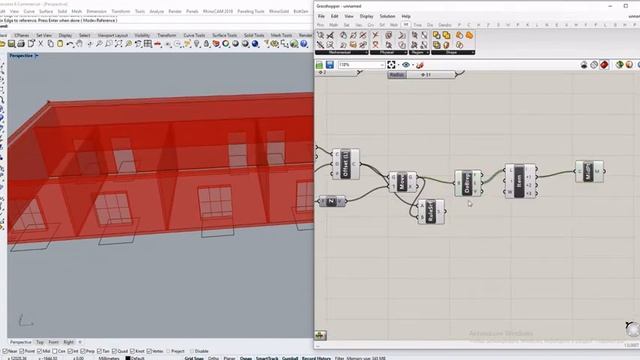The width and height of the screenshot is (640, 360).
Task: Open Grasshopper's Display menu
Action: tap(367, 16)
